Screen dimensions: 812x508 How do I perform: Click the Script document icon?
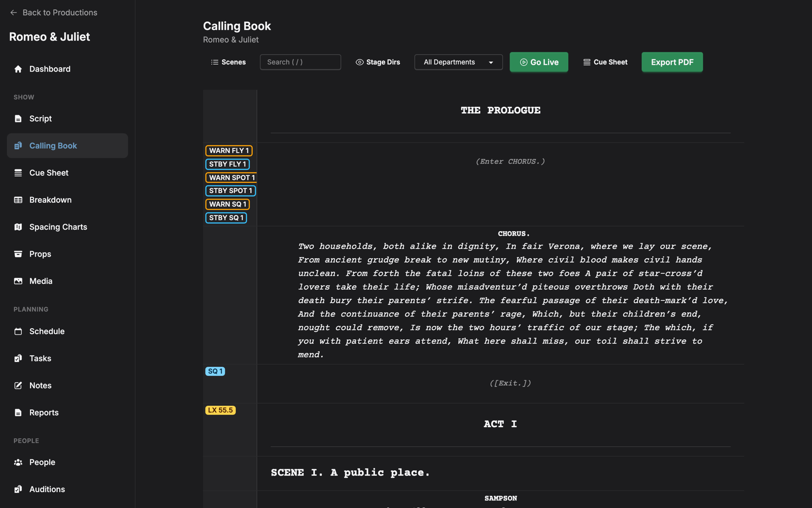click(18, 119)
